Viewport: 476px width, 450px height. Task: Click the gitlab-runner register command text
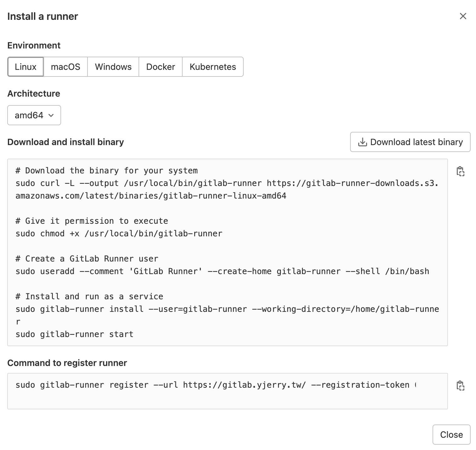tap(215, 385)
